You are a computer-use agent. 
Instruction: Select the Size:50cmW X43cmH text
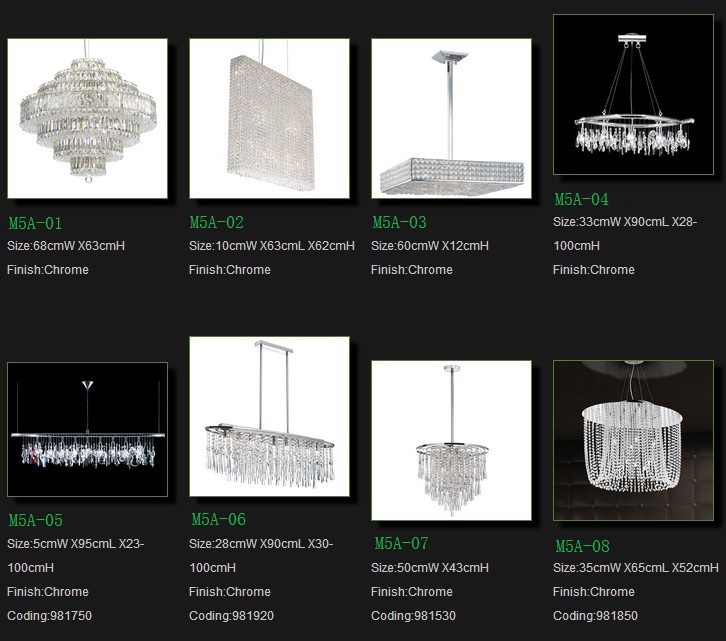[x=430, y=568]
